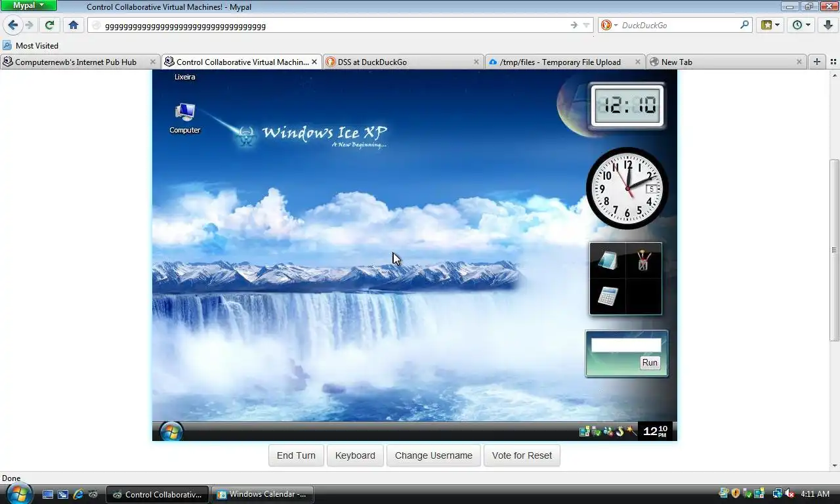
Task: Click the VM tray messenger icon
Action: (608, 431)
